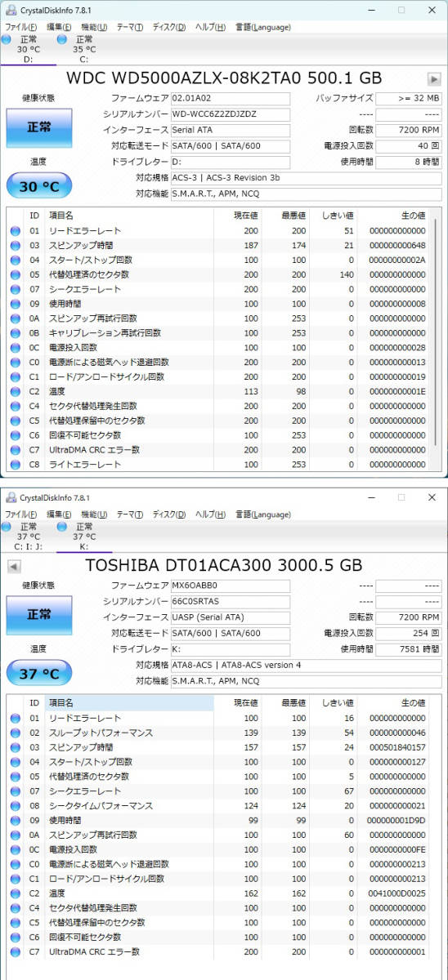
Task: Click status circle for キャリブレーション再試行回数 row
Action: pyautogui.click(x=15, y=333)
